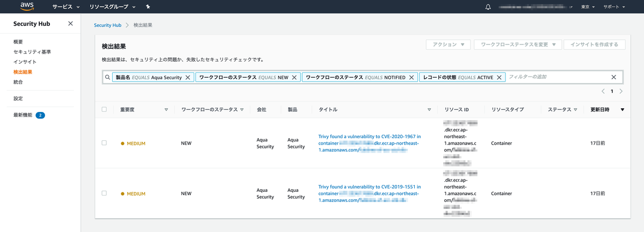This screenshot has height=232, width=644.
Task: Click NEW status in CVE-2020-1967 row
Action: coord(186,144)
